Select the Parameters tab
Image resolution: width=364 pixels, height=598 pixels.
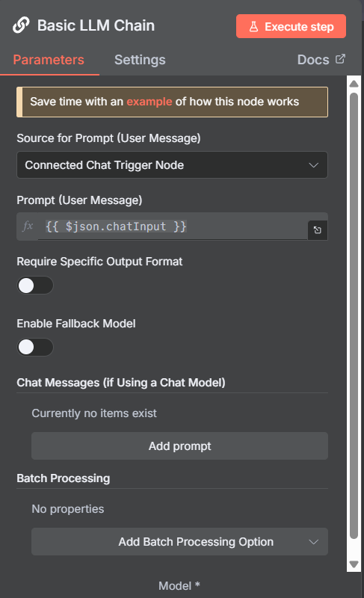pos(49,60)
